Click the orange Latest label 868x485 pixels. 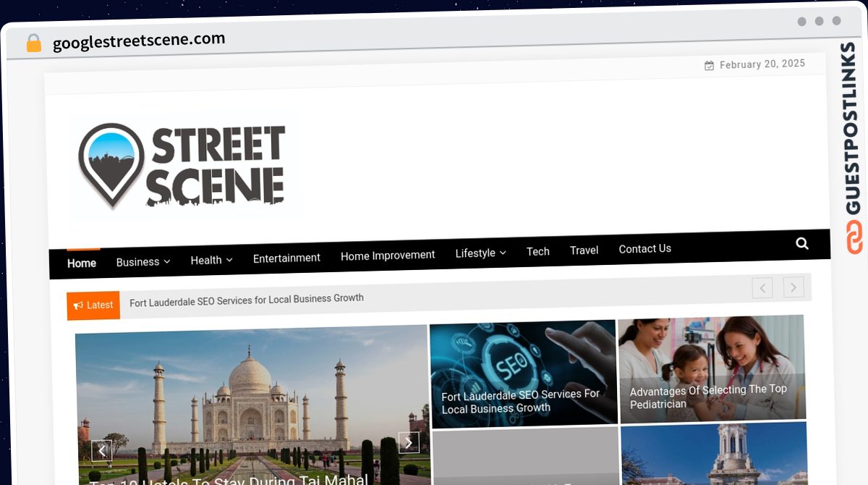[x=93, y=305]
